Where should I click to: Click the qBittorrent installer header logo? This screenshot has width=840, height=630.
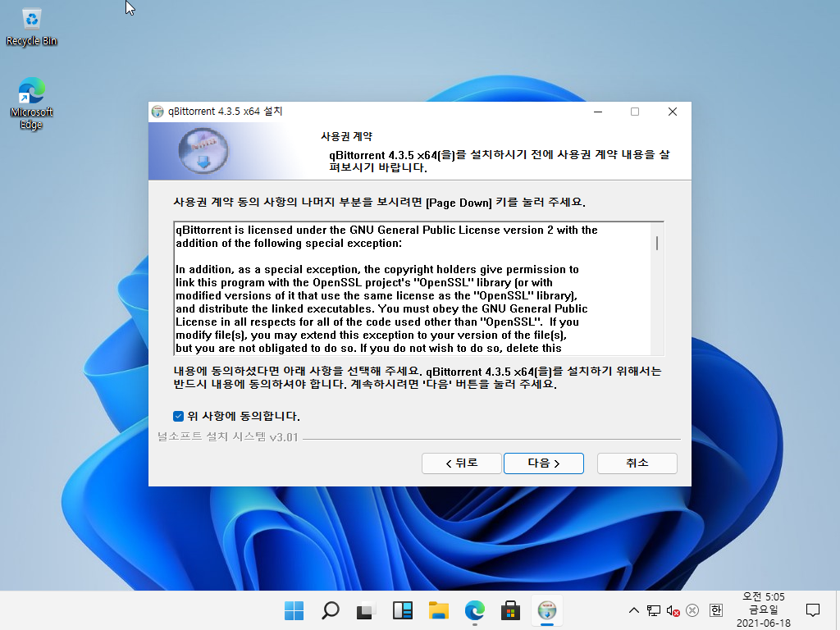203,151
